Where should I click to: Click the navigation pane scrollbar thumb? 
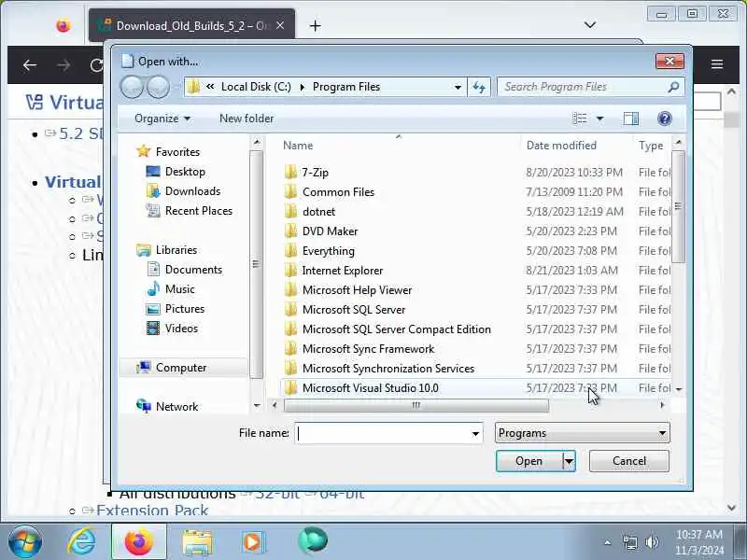[x=256, y=264]
